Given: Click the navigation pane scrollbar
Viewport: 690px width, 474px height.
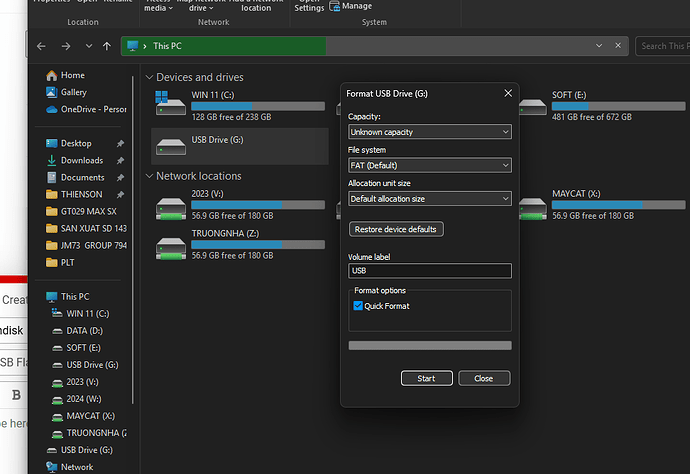Looking at the screenshot, I should pyautogui.click(x=133, y=240).
